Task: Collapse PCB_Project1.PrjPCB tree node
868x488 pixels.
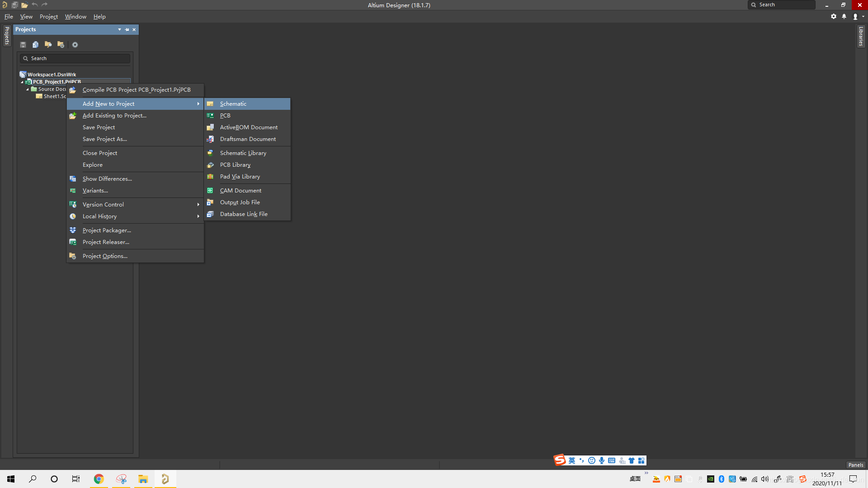Action: (22, 82)
